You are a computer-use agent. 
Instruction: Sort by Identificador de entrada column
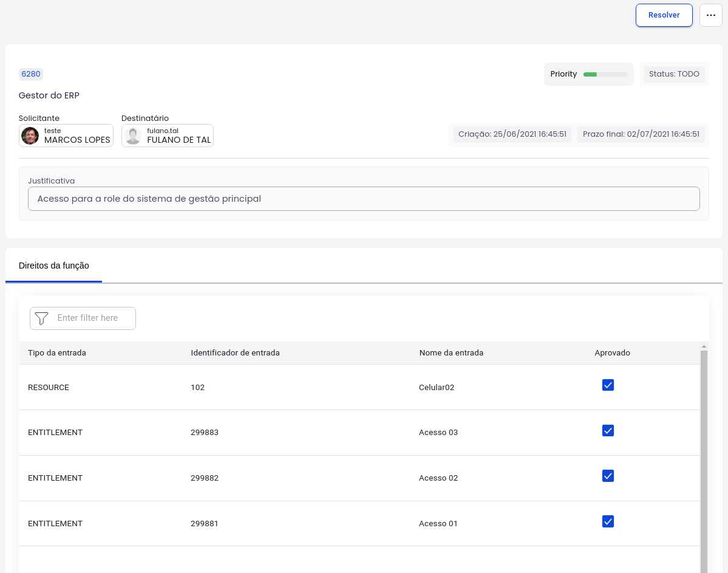(235, 352)
